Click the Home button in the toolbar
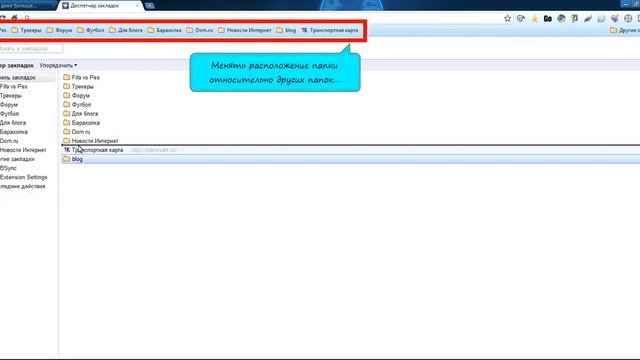Viewport: 640px width, 360px height. tap(15, 18)
